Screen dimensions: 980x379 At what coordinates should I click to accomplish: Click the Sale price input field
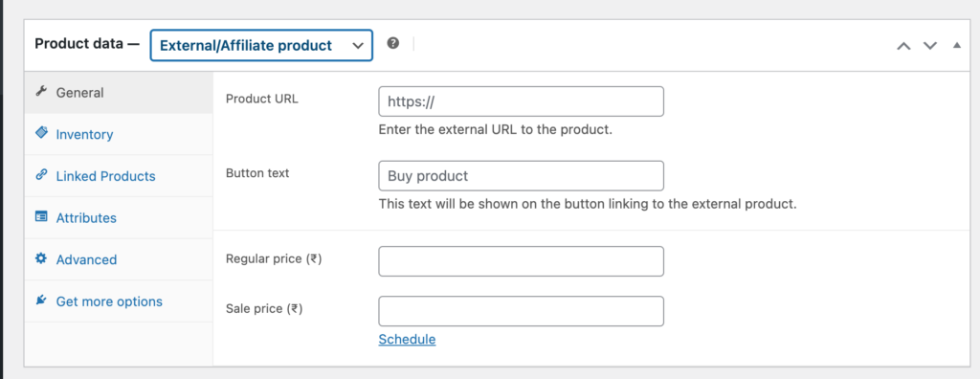pyautogui.click(x=522, y=311)
